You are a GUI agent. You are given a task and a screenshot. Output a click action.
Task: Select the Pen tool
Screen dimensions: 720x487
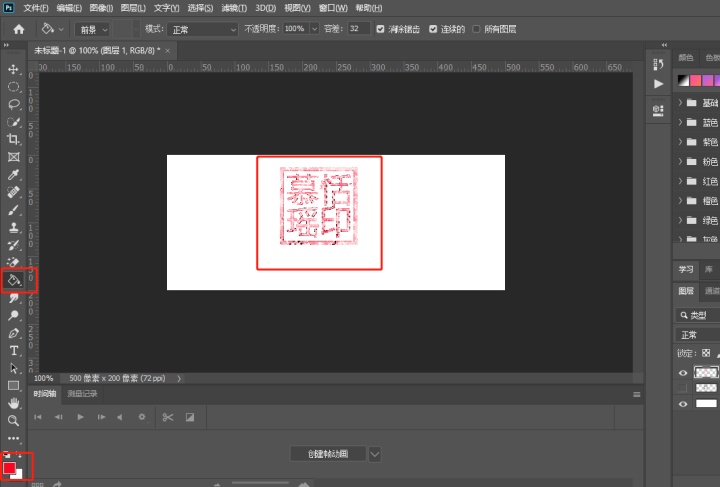pos(13,333)
